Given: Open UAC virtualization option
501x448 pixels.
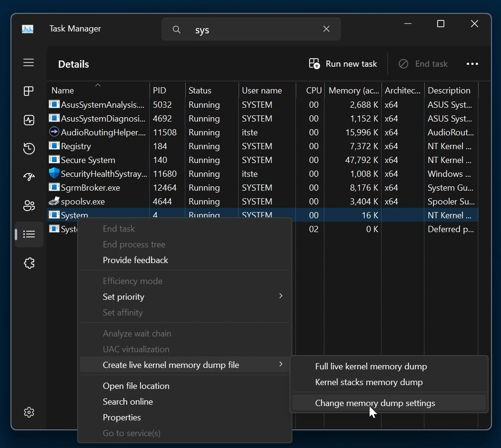Looking at the screenshot, I should pyautogui.click(x=135, y=349).
